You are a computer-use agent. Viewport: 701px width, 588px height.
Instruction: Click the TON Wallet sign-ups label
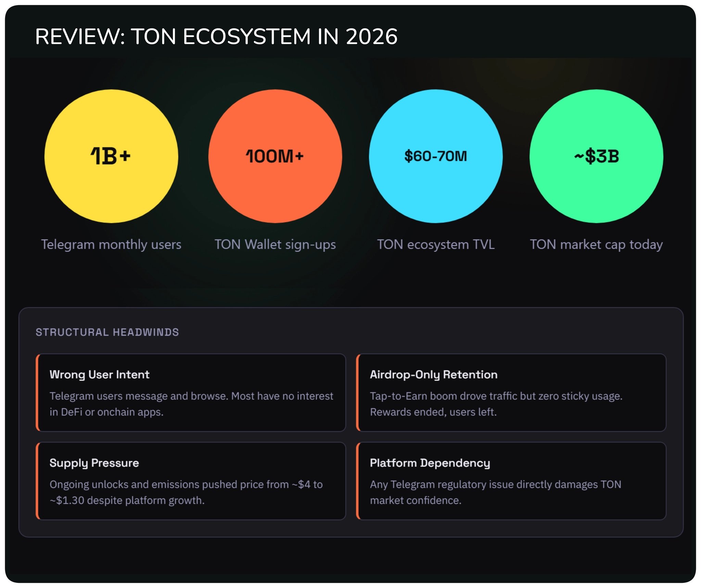[275, 245]
